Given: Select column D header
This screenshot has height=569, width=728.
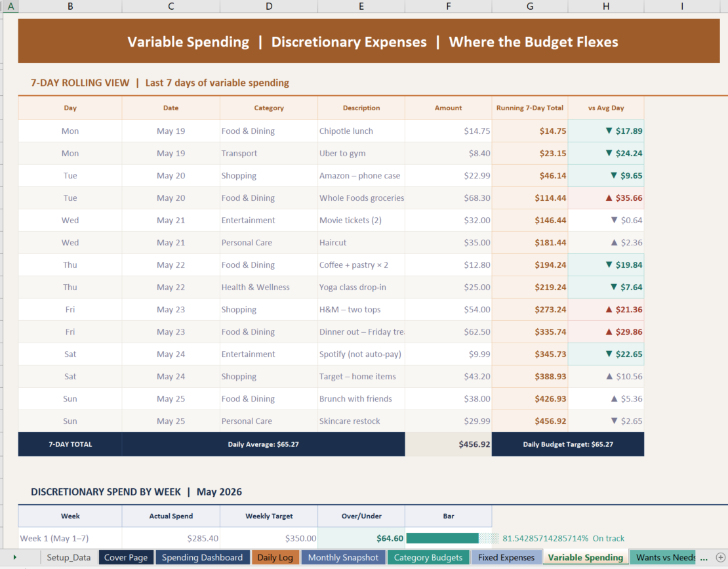Looking at the screenshot, I should [x=269, y=7].
